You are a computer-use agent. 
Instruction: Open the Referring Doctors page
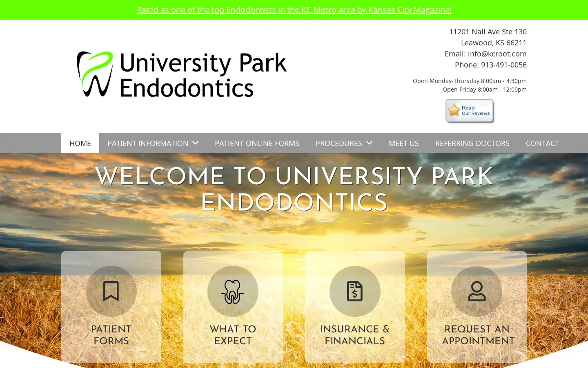click(x=472, y=143)
